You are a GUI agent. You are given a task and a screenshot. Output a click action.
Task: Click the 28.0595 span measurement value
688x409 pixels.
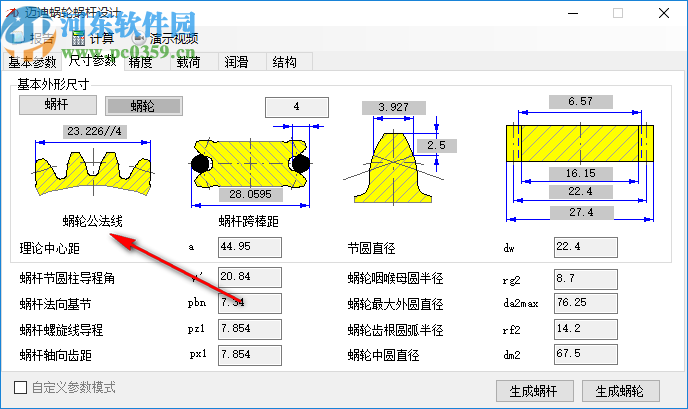pyautogui.click(x=251, y=194)
